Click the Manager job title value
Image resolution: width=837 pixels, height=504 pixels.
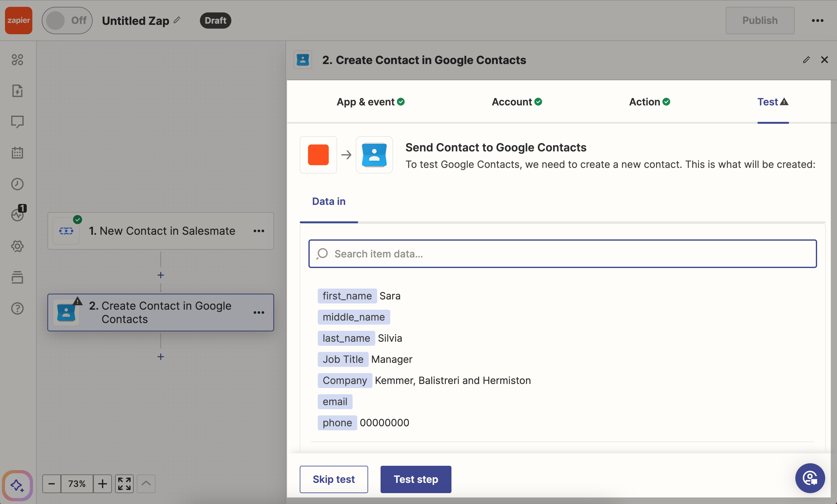tap(391, 359)
